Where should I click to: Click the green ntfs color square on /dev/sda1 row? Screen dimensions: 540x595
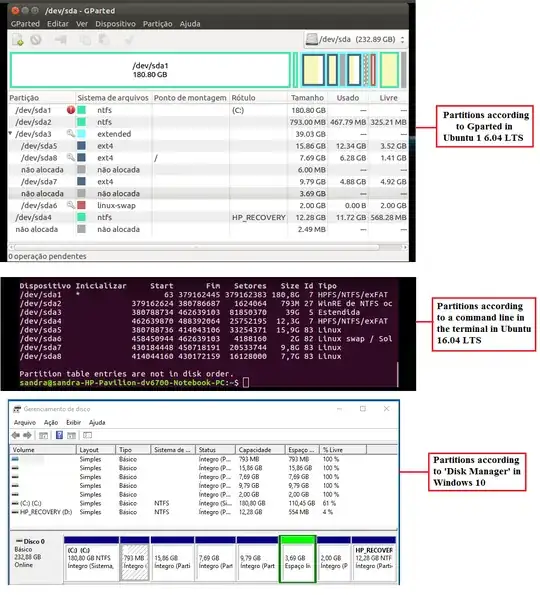click(x=81, y=110)
